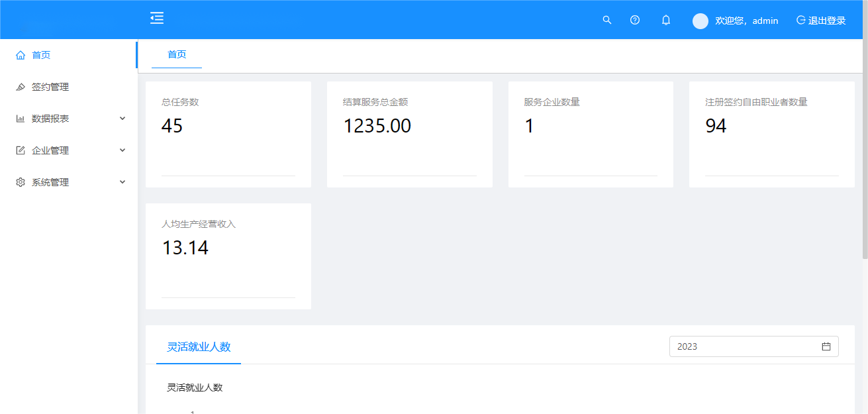Select 签约管理 from the sidebar menu
This screenshot has height=414, width=868.
click(x=50, y=86)
